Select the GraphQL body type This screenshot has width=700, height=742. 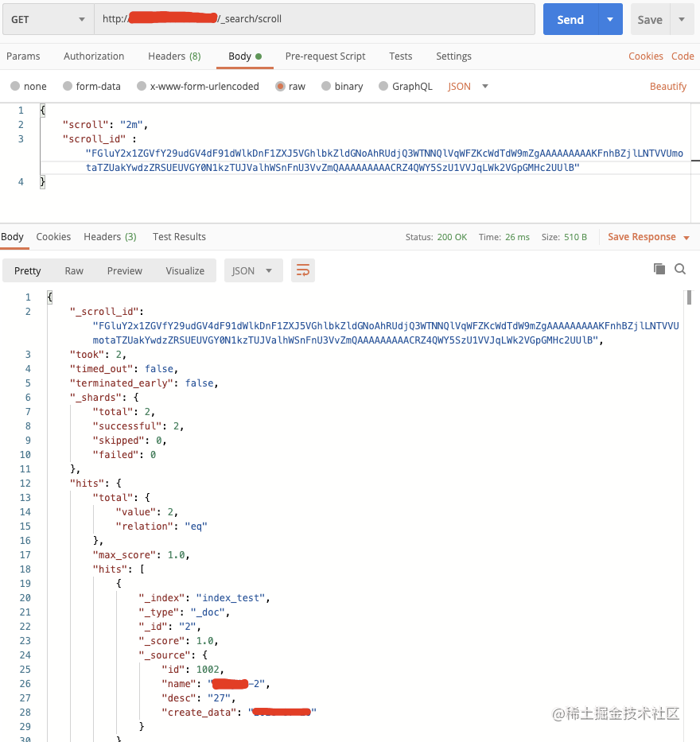point(406,86)
